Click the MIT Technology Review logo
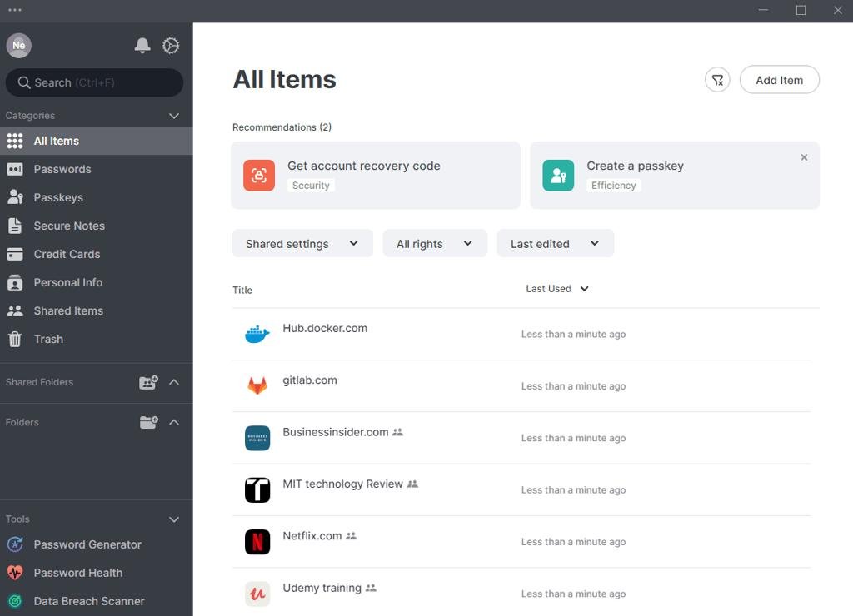The height and width of the screenshot is (616, 853). [257, 489]
